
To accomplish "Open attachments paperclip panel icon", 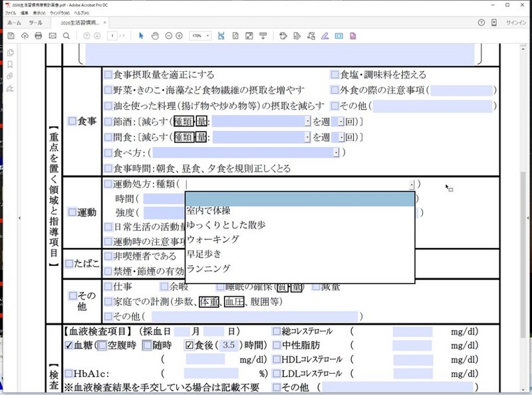I will [10, 76].
